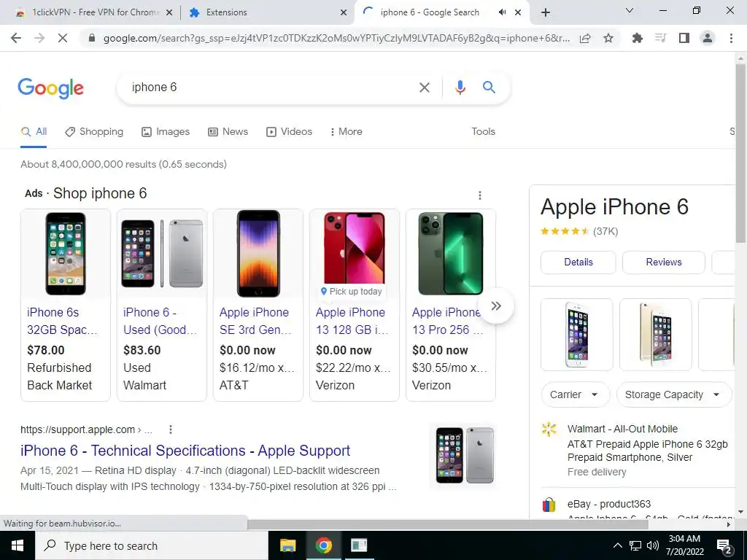Bookmark this page with star icon
The width and height of the screenshot is (747, 560).
tap(608, 38)
